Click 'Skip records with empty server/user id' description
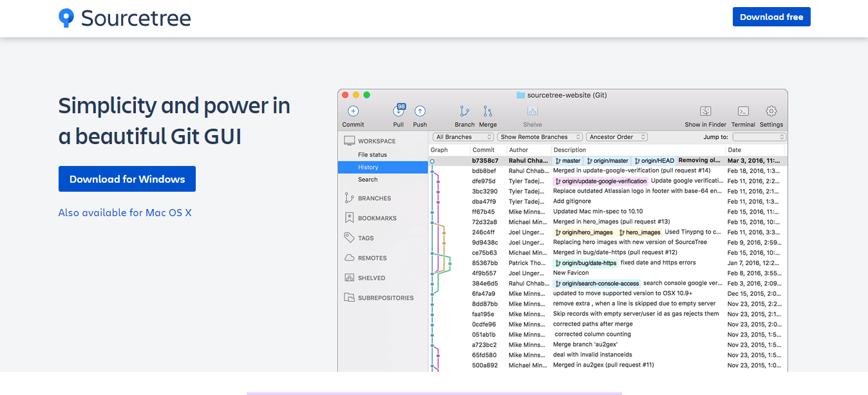Viewport: 868px width, 395px height. 636,315
